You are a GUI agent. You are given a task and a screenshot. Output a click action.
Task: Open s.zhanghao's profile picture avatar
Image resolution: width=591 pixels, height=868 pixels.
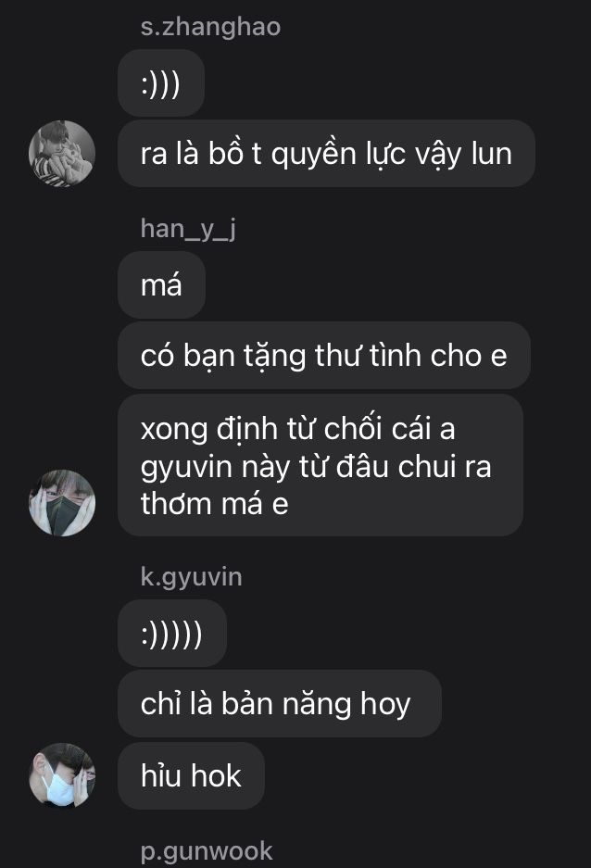click(62, 154)
